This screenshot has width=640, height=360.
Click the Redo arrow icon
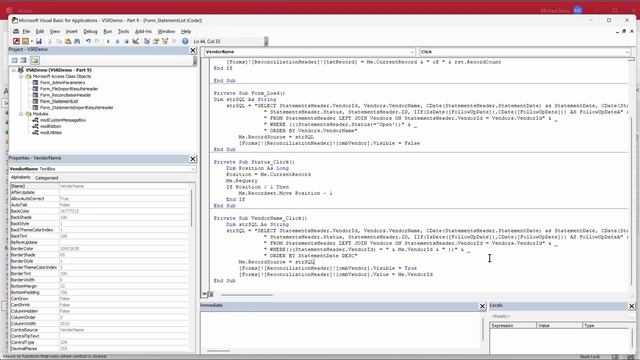point(97,41)
